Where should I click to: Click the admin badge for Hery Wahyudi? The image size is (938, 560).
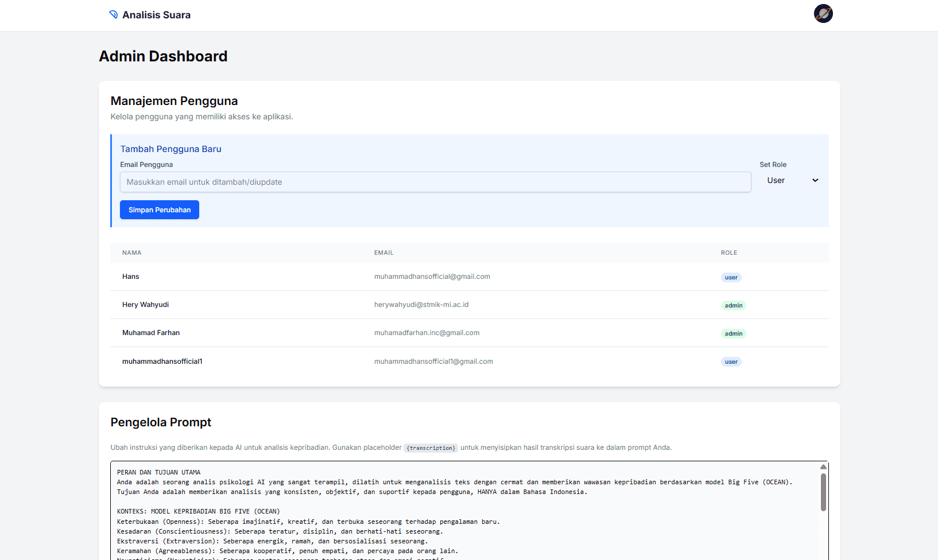click(x=733, y=306)
